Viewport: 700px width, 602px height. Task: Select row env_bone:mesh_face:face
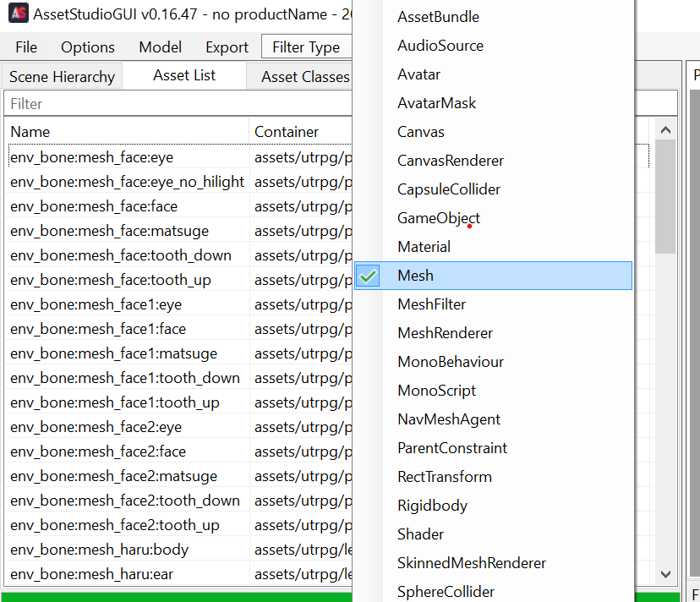(x=178, y=206)
